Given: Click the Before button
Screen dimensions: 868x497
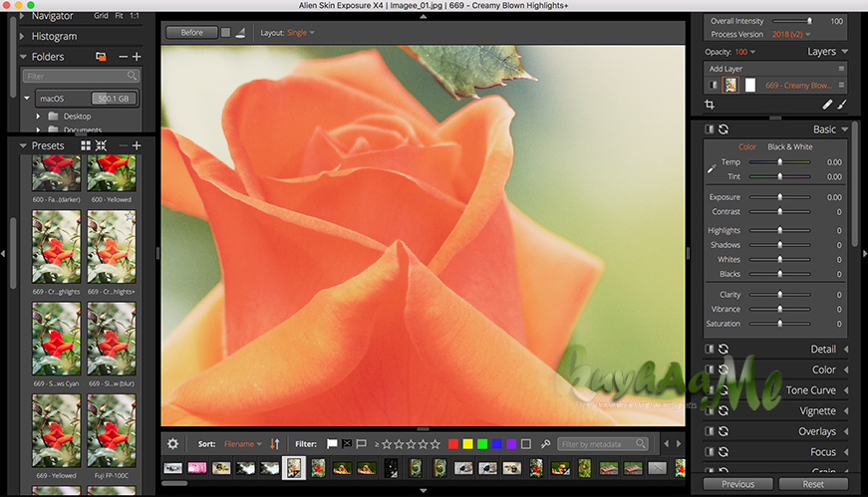Looking at the screenshot, I should tap(191, 33).
